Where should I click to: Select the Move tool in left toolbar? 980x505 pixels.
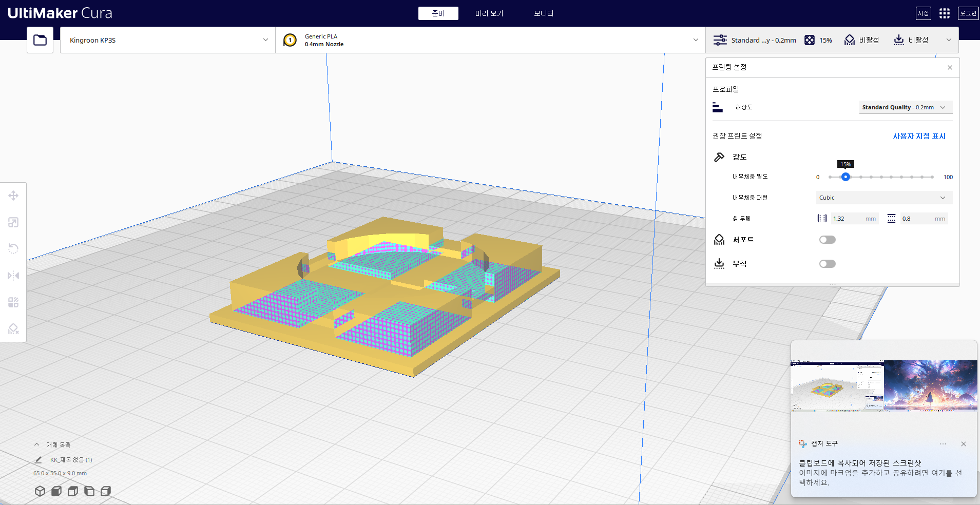coord(13,196)
